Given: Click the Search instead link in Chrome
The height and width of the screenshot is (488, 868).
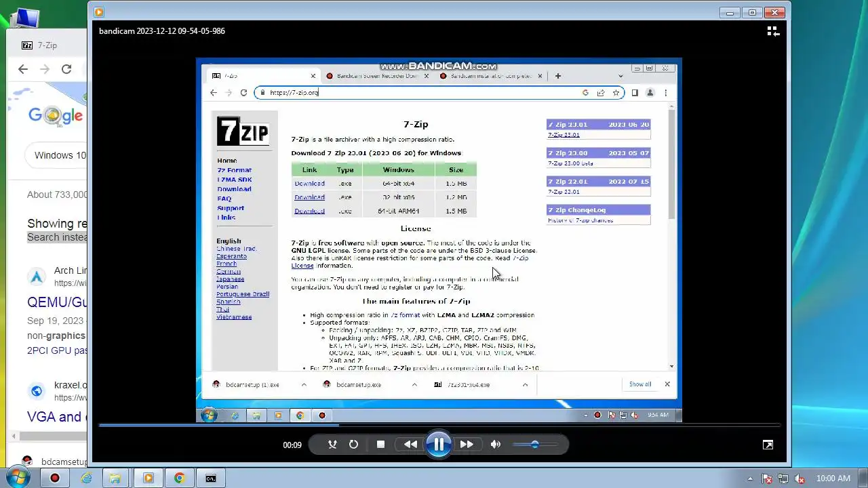Looking at the screenshot, I should pyautogui.click(x=57, y=237).
